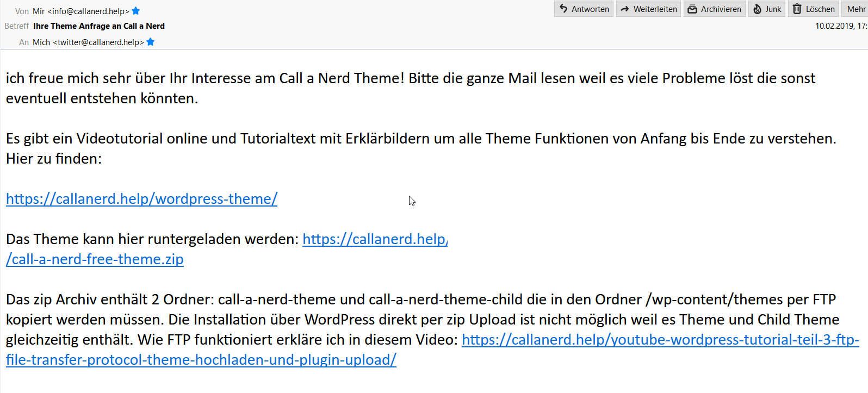Click the file-transfer-protocol-theme-hochladen link line

click(201, 360)
